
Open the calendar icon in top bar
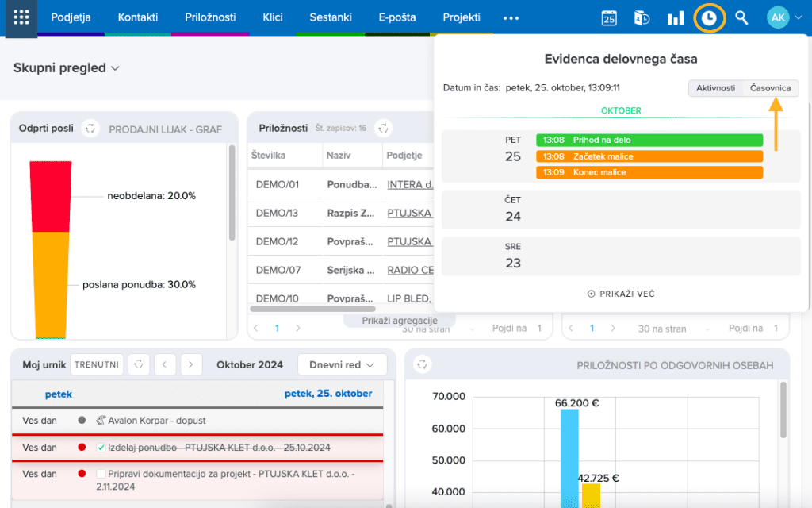[609, 18]
